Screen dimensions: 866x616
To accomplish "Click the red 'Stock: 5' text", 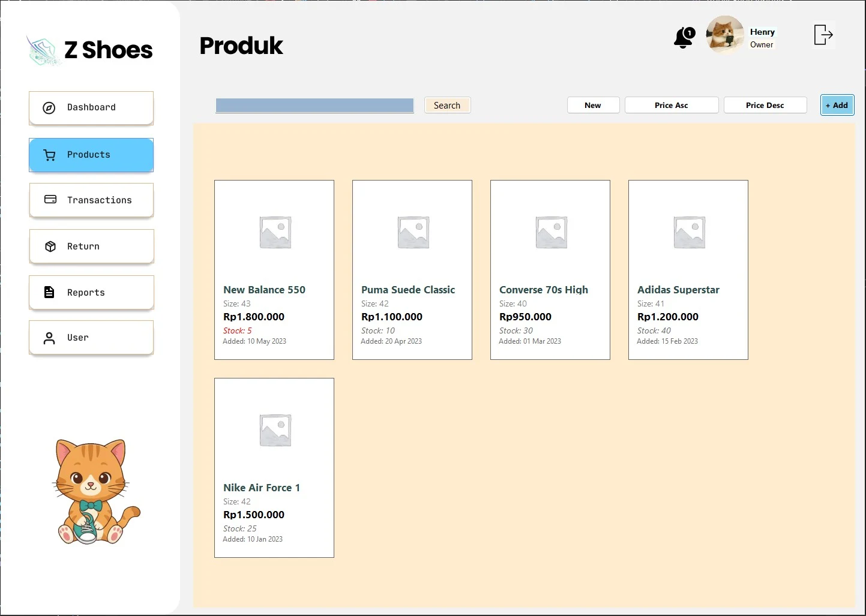I will [x=238, y=330].
